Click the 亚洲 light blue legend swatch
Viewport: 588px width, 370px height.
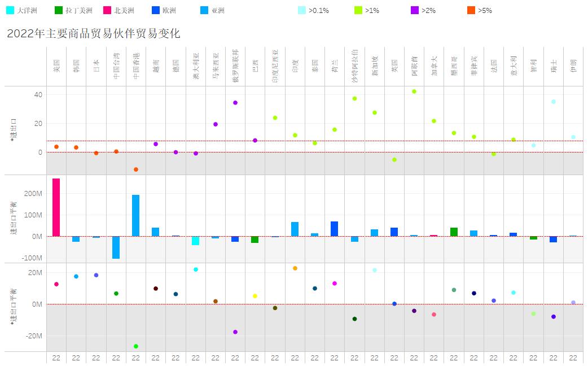point(204,10)
